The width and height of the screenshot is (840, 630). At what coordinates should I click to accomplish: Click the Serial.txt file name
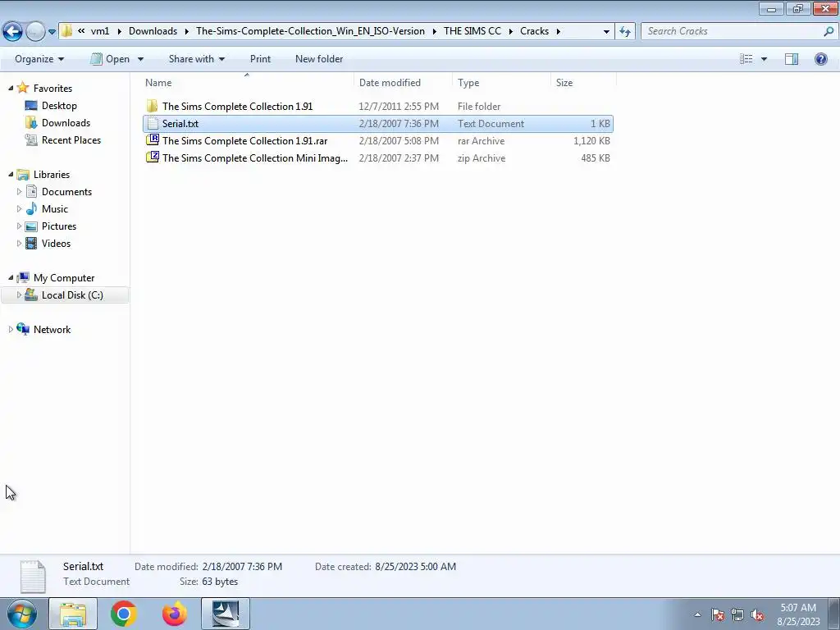pos(180,124)
